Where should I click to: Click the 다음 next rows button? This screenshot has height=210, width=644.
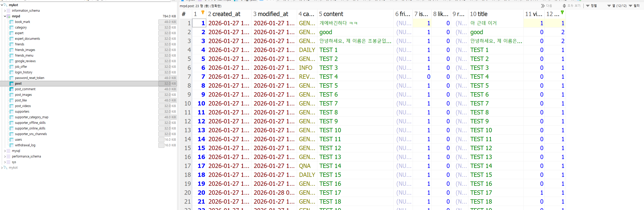coord(547,6)
